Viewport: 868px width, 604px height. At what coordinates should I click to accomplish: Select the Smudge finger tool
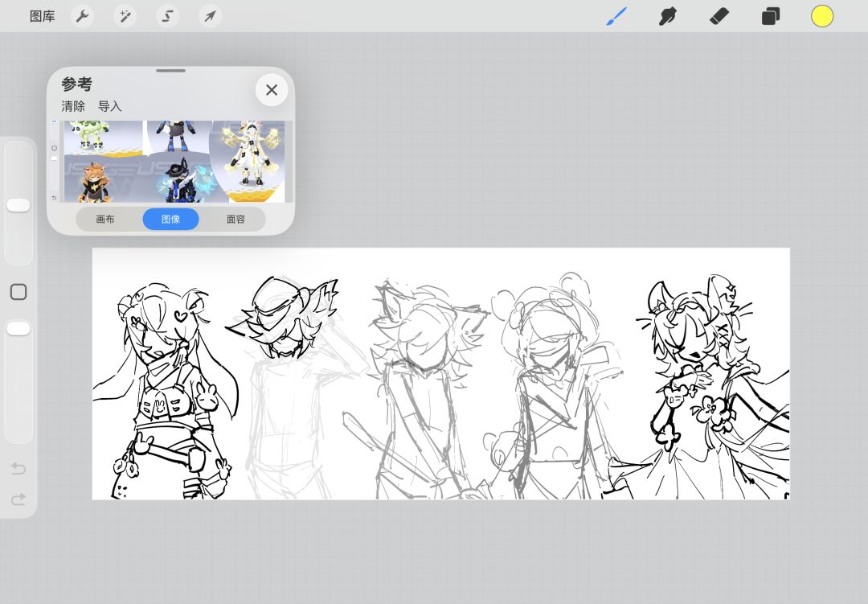coord(668,16)
